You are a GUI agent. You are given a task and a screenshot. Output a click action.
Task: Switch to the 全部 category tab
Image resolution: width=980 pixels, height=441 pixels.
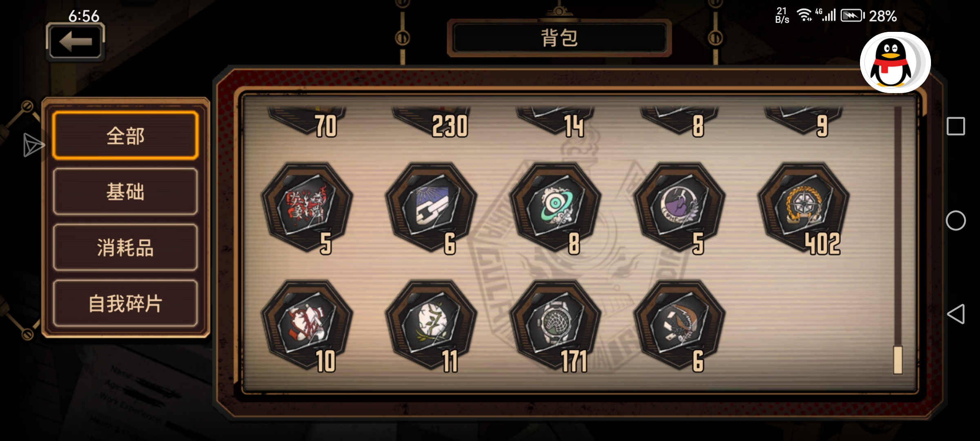pos(125,136)
